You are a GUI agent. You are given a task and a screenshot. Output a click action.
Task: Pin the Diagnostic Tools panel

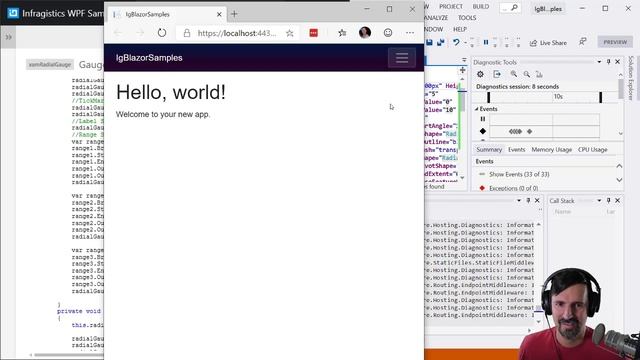[x=609, y=62]
